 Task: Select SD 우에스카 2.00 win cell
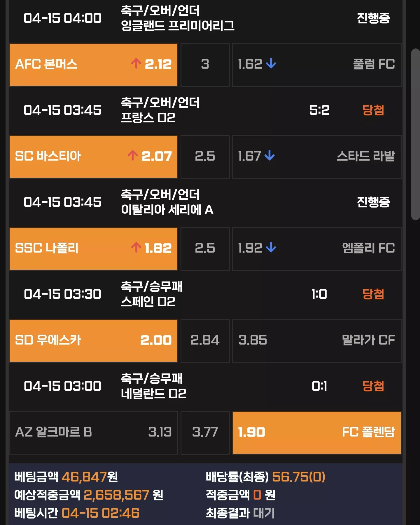93,341
